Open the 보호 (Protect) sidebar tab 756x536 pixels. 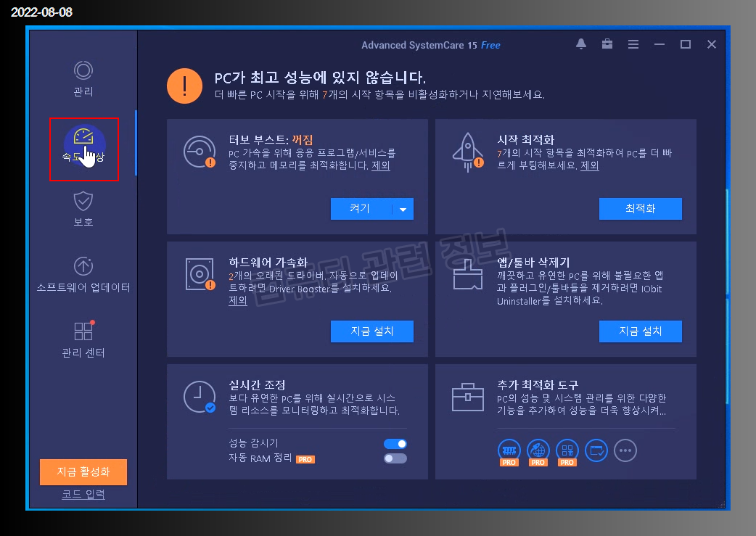[83, 209]
